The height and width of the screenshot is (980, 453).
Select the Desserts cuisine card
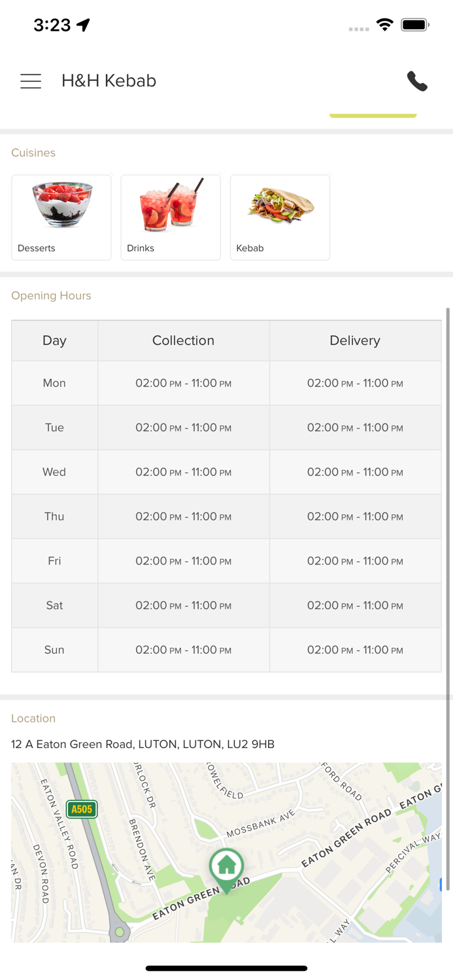click(61, 218)
